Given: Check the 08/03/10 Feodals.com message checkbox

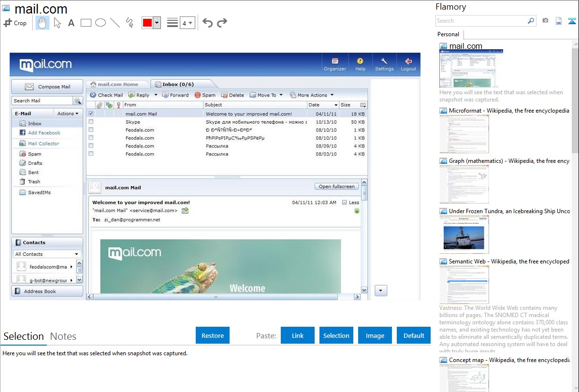Looking at the screenshot, I should click(91, 154).
